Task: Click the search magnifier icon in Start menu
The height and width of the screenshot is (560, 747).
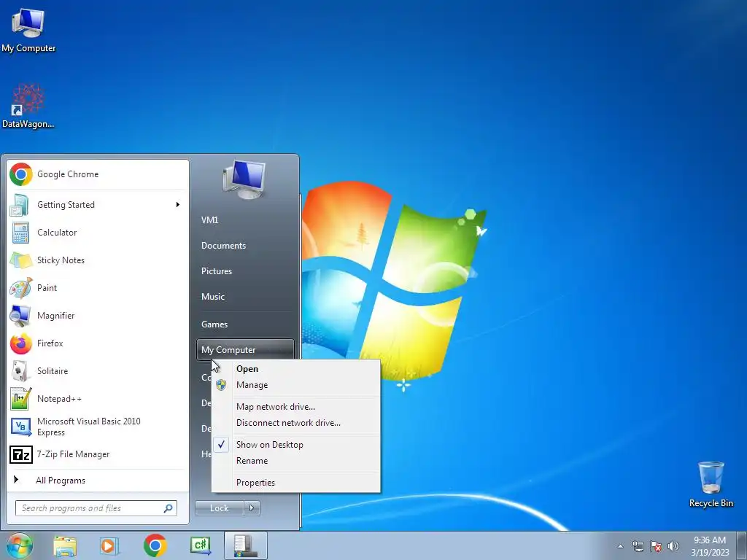Action: [x=169, y=508]
